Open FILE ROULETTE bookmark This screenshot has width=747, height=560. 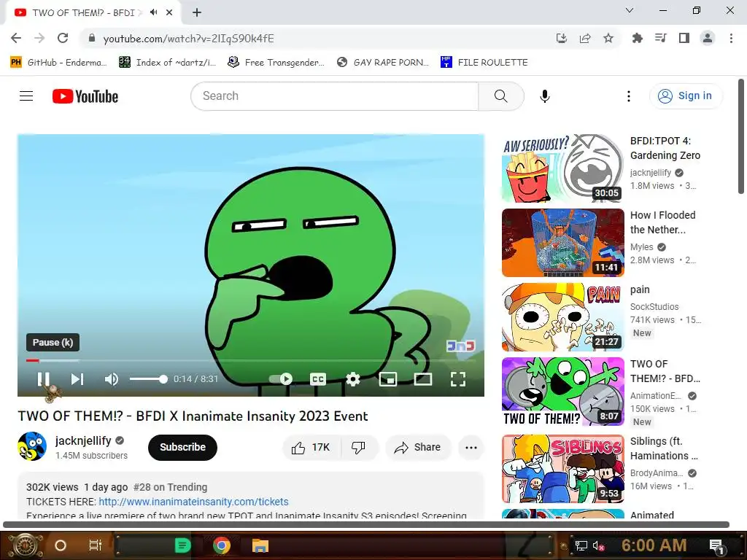point(484,63)
